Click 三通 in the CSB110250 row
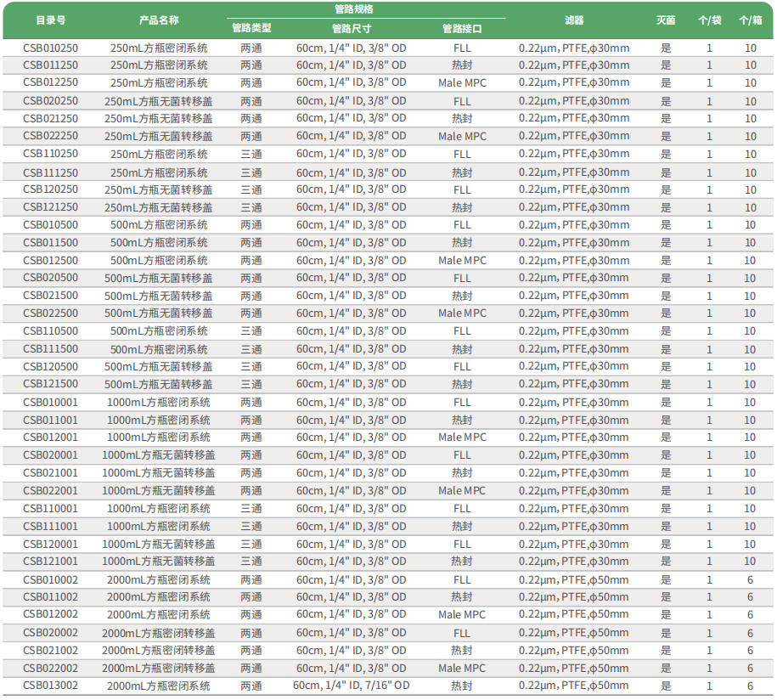 [x=251, y=154]
